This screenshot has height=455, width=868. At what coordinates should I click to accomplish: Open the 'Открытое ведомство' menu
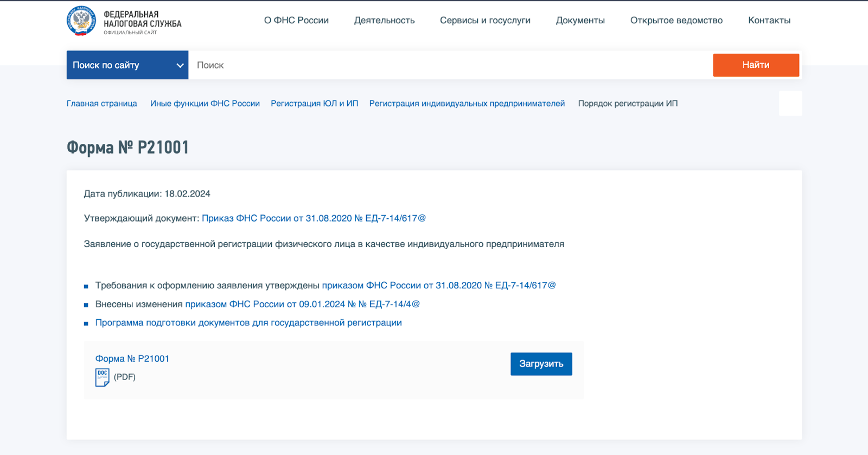(x=676, y=21)
